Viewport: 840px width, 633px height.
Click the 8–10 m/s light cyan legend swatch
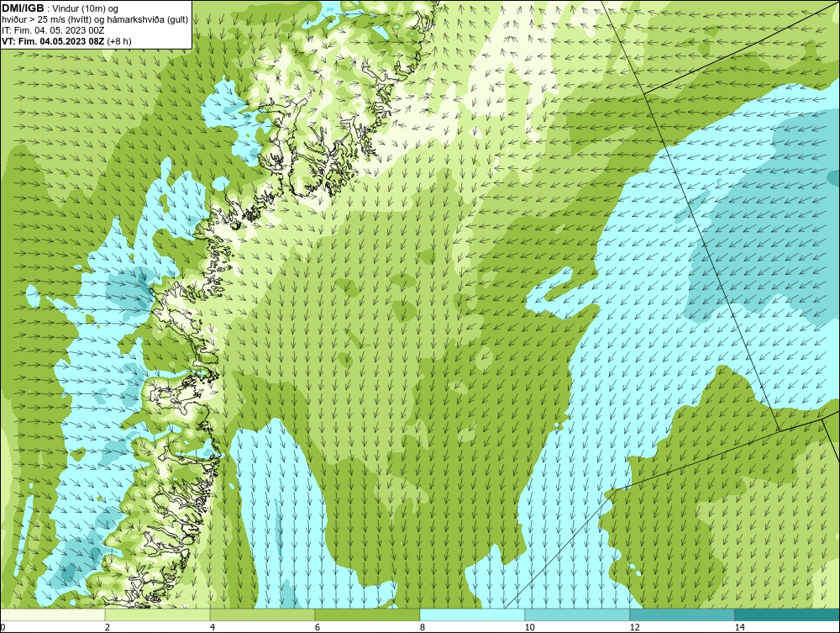(x=472, y=615)
